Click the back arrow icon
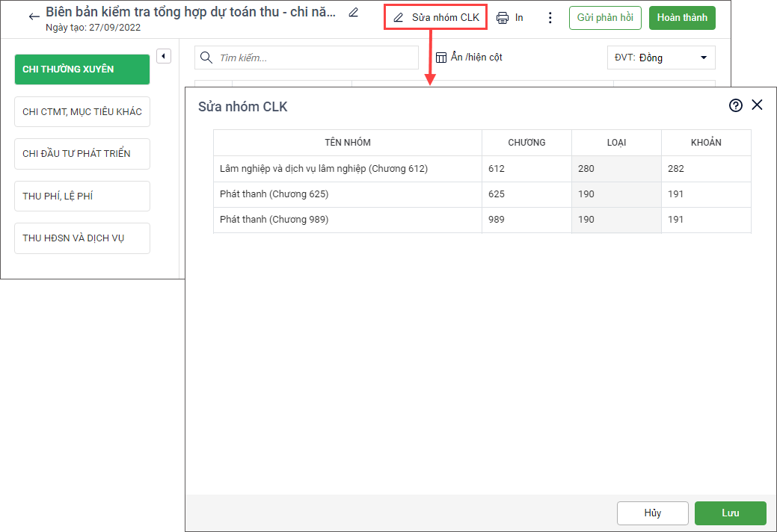This screenshot has height=532, width=777. 34,17
